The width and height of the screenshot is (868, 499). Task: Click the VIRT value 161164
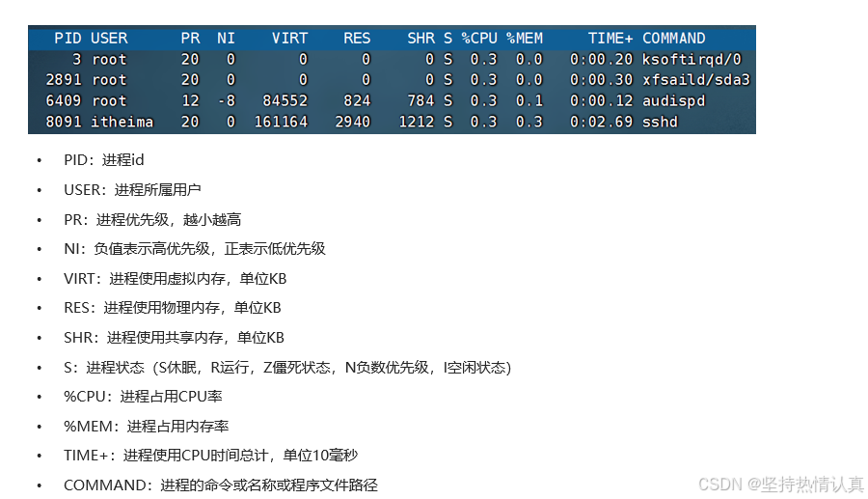pos(281,122)
